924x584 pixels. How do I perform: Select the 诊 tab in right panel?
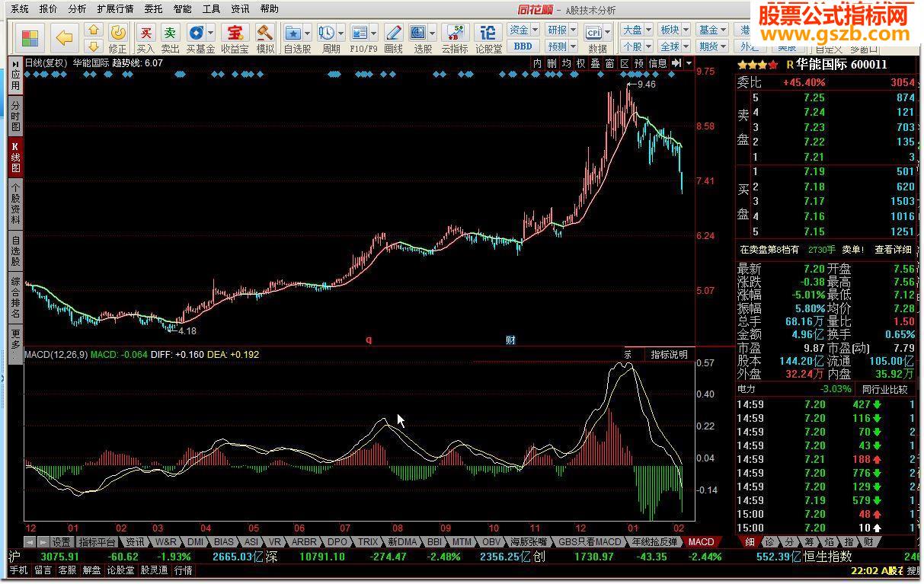tap(769, 542)
